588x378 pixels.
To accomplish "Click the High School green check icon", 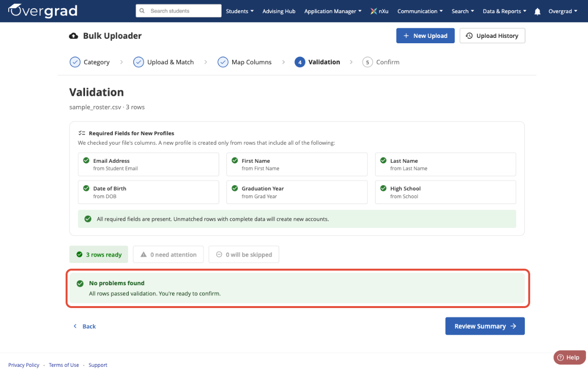I will click(383, 188).
